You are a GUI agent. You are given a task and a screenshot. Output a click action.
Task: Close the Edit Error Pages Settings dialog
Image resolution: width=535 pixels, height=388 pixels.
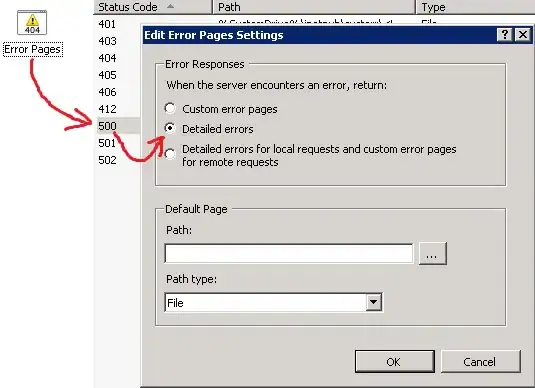(x=523, y=34)
